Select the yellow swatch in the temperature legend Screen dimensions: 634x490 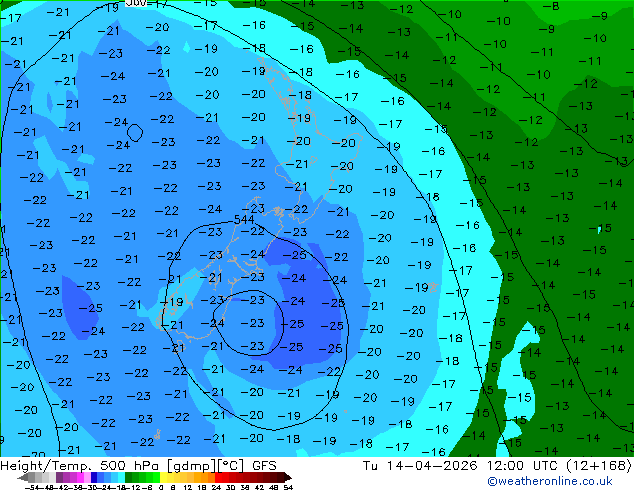point(163,477)
